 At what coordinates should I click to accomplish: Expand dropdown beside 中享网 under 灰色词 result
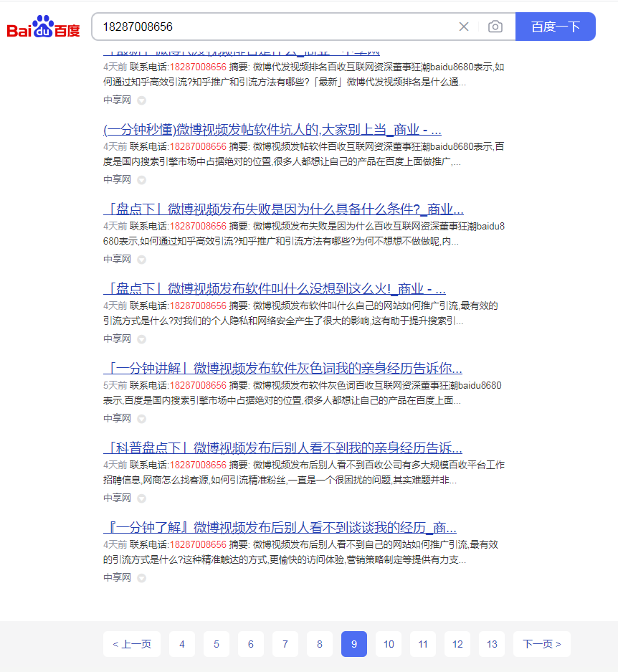coord(141,419)
